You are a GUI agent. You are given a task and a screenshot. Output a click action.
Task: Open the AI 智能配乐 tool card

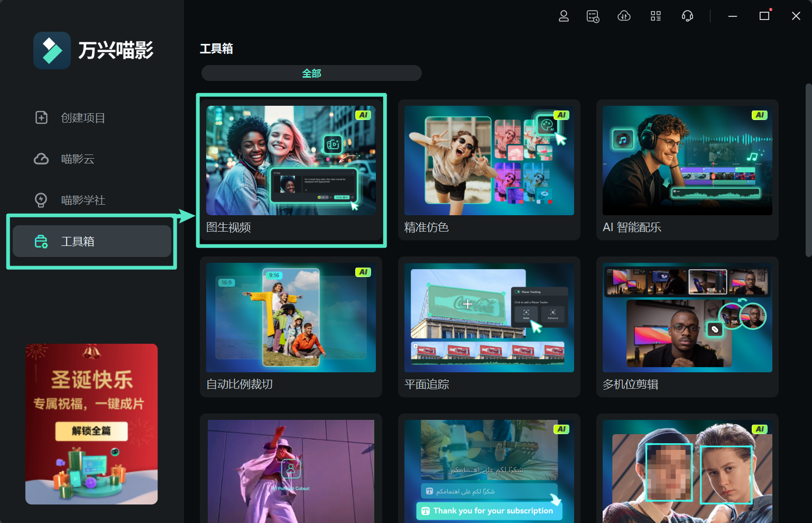pos(687,170)
